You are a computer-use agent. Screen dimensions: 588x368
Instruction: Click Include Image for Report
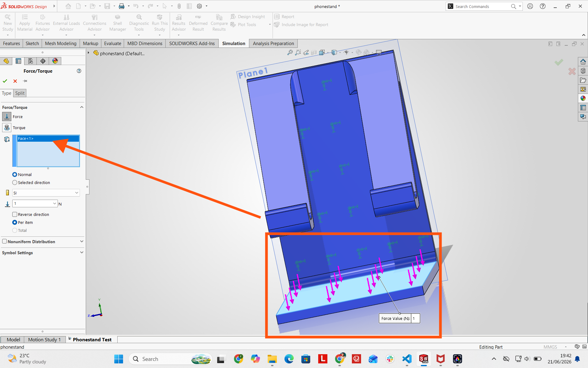point(301,25)
